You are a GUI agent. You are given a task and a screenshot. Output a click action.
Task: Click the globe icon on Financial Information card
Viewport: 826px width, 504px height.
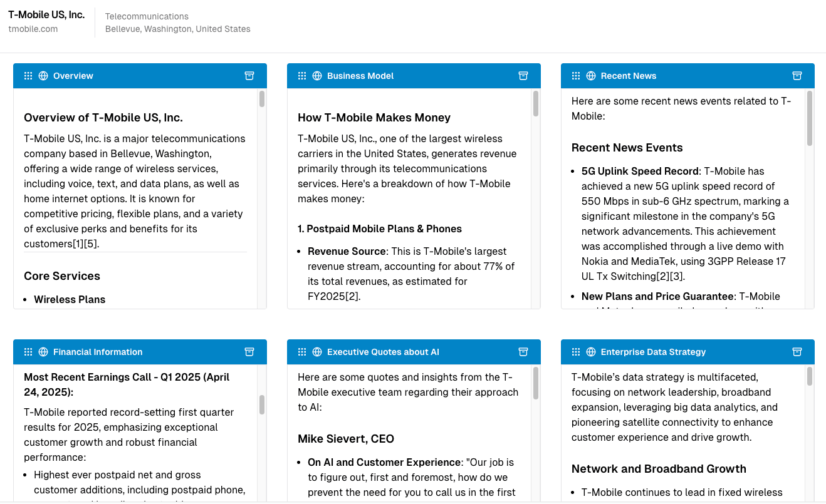(43, 352)
